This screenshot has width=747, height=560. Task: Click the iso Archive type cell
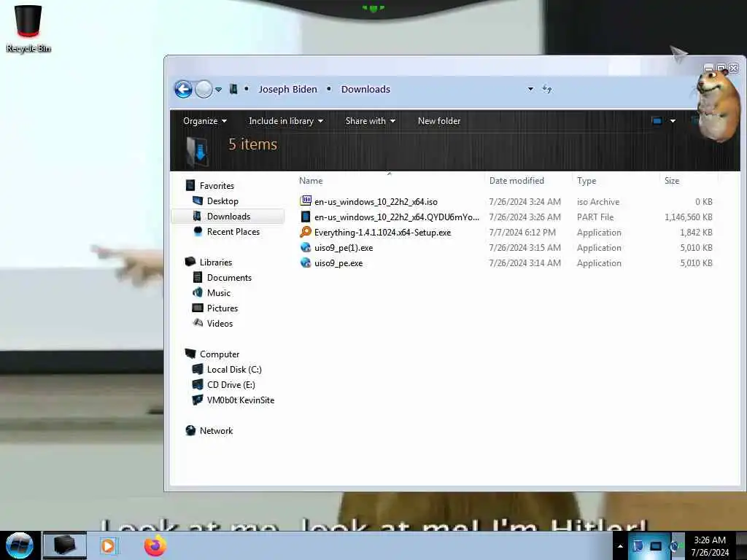598,202
